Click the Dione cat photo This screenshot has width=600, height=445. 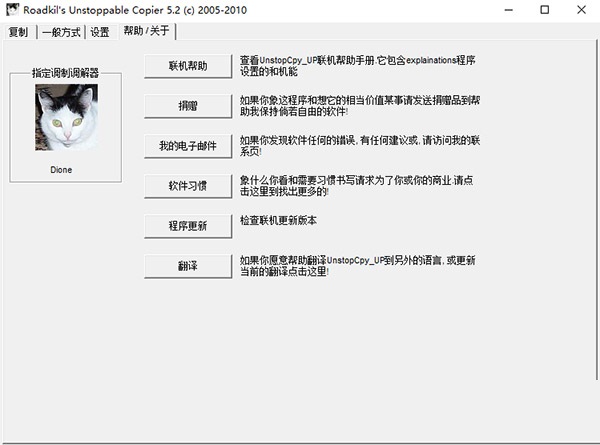point(67,117)
